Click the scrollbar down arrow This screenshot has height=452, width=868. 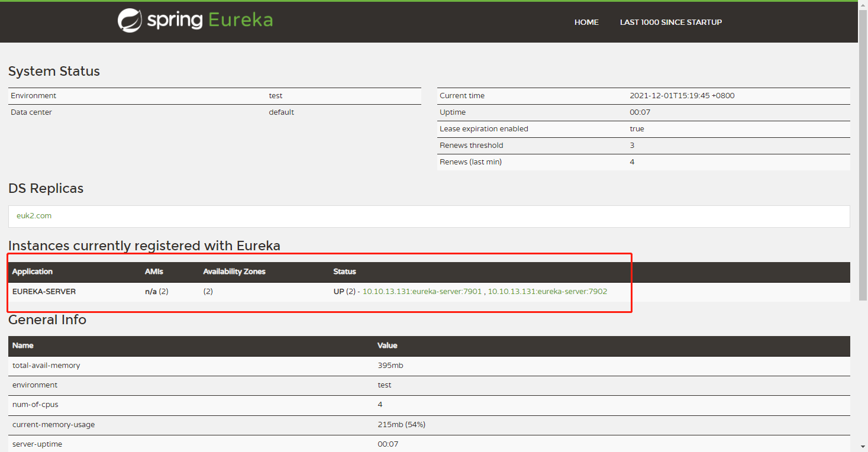click(x=863, y=446)
